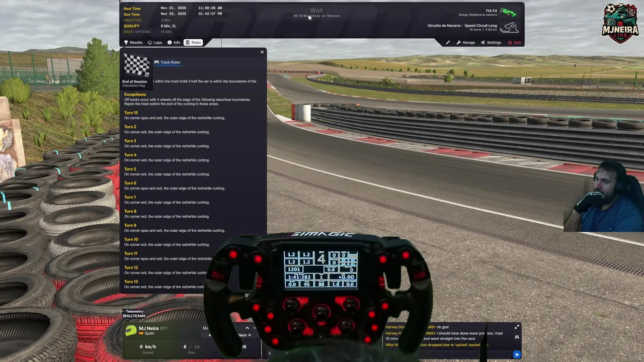Click the info circle icon
The height and width of the screenshot is (362, 644).
pos(170,42)
